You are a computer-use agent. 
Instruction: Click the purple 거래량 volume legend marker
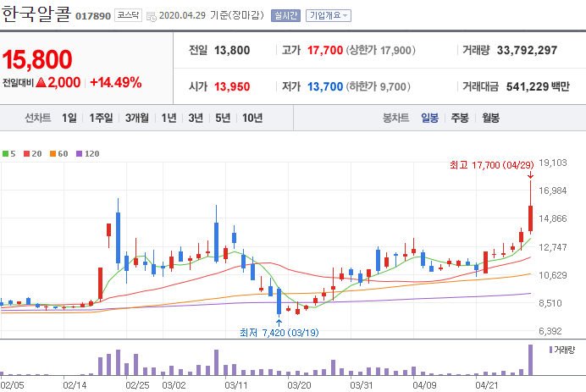click(x=551, y=350)
